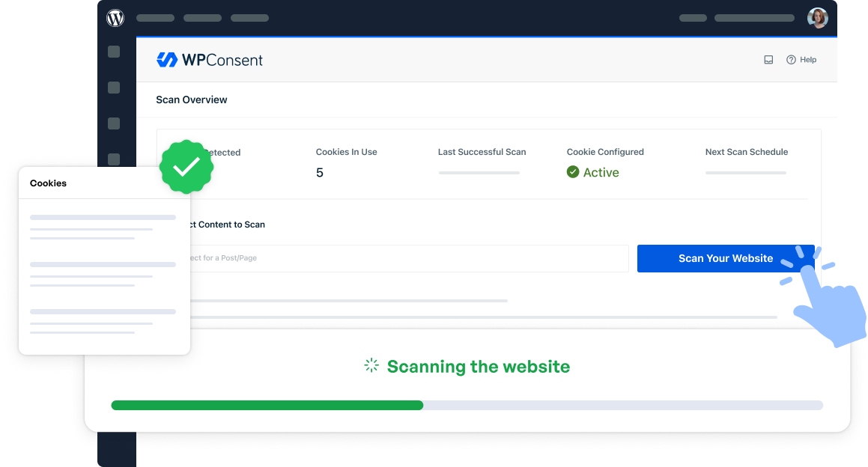This screenshot has height=467, width=868.
Task: Click the Cookie Configured label
Action: (605, 152)
